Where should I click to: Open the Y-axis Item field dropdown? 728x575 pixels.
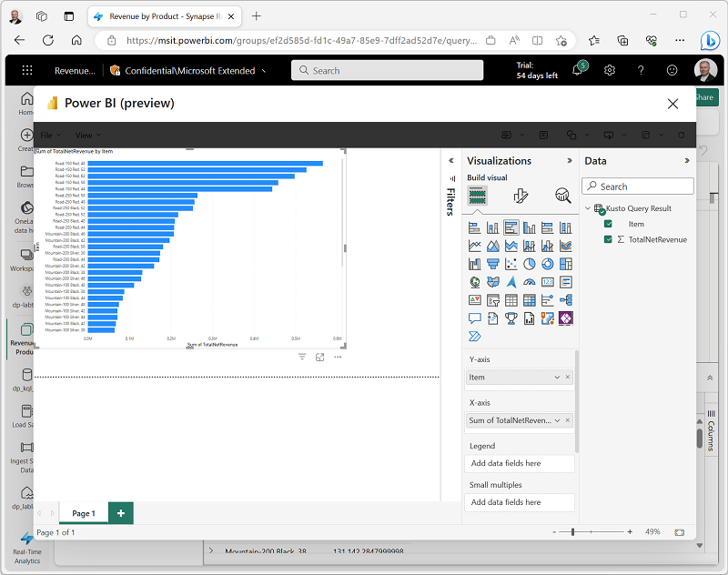[x=557, y=377]
